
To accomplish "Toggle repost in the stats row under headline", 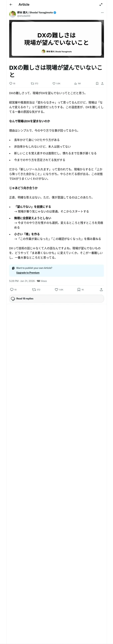I will pos(32,83).
